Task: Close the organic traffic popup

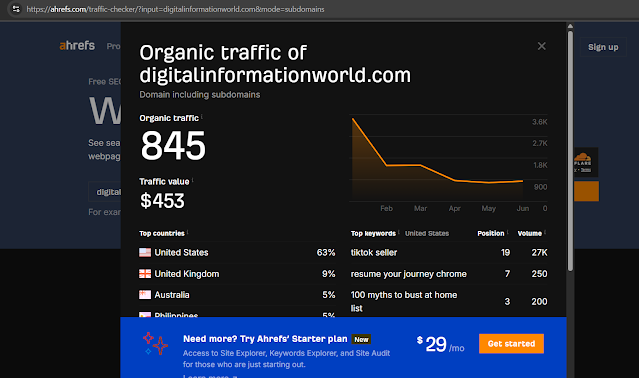Action: pos(541,46)
